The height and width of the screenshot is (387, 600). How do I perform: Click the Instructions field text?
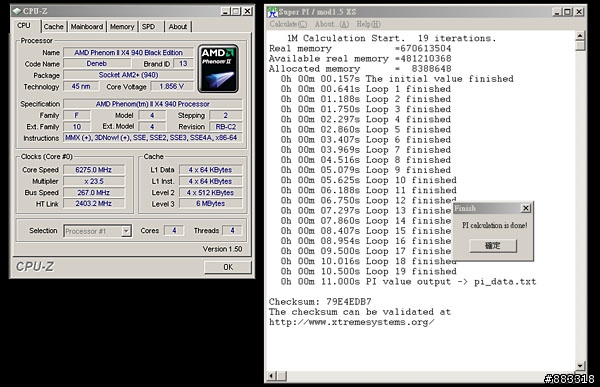(153, 137)
